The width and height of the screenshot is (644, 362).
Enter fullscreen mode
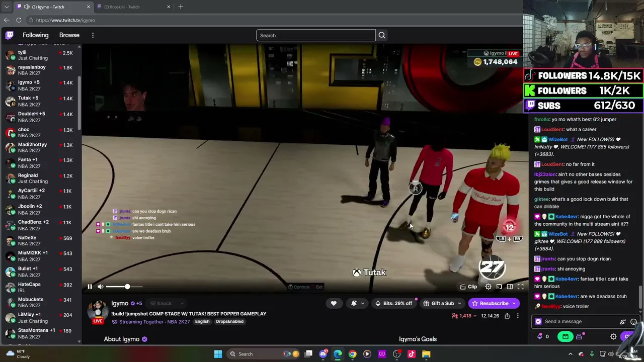click(x=521, y=287)
